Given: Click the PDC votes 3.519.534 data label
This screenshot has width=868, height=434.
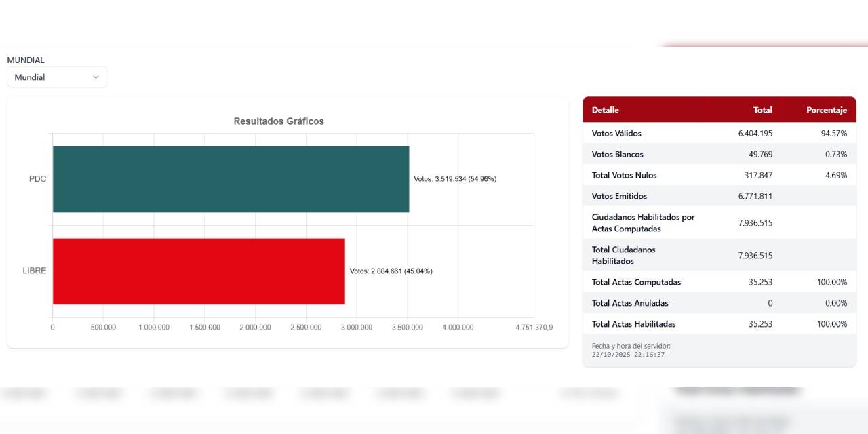Looking at the screenshot, I should pyautogui.click(x=455, y=179).
